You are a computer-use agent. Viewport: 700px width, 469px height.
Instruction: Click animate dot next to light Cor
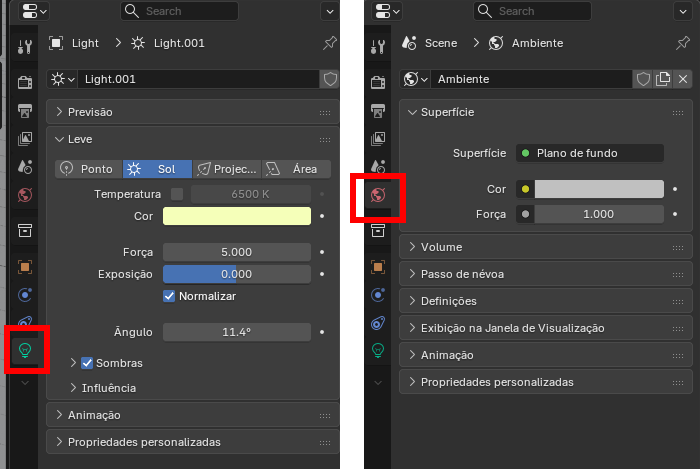322,216
